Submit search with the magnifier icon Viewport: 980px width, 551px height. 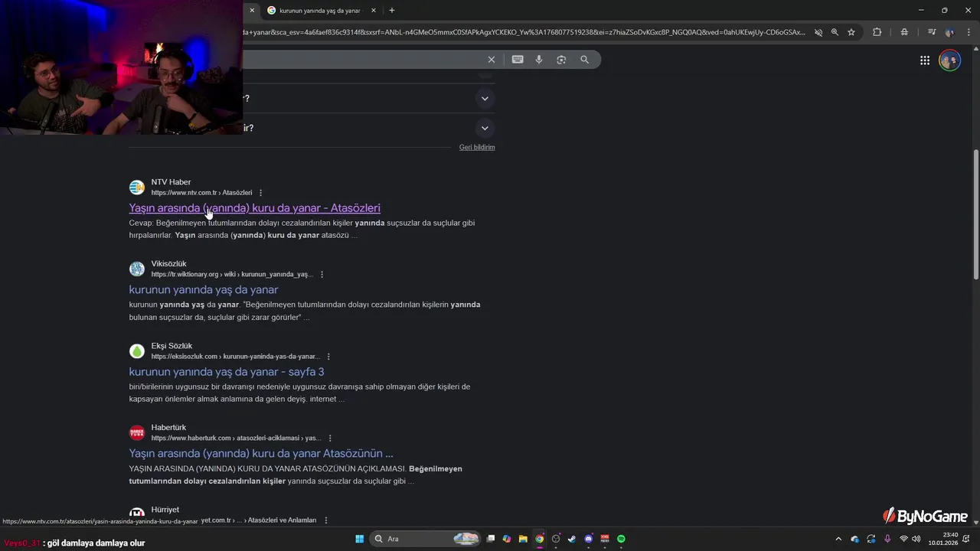pos(584,60)
